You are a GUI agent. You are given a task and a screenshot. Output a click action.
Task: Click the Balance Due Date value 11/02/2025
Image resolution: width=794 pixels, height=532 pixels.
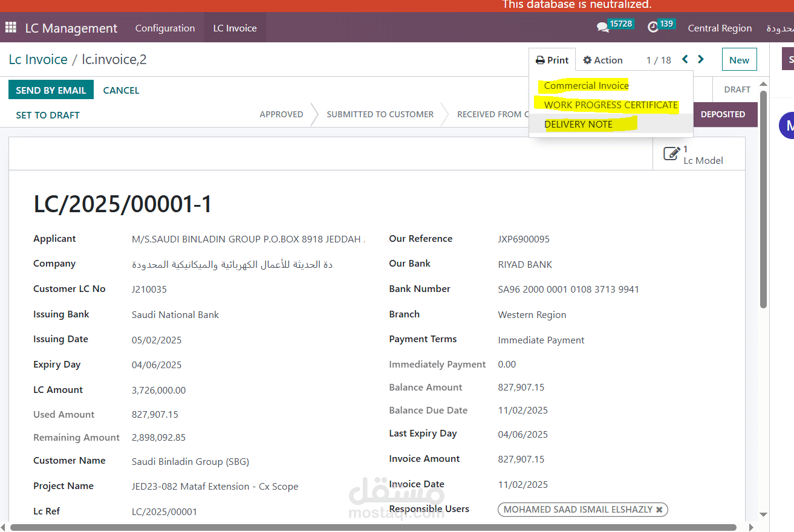[x=523, y=410]
